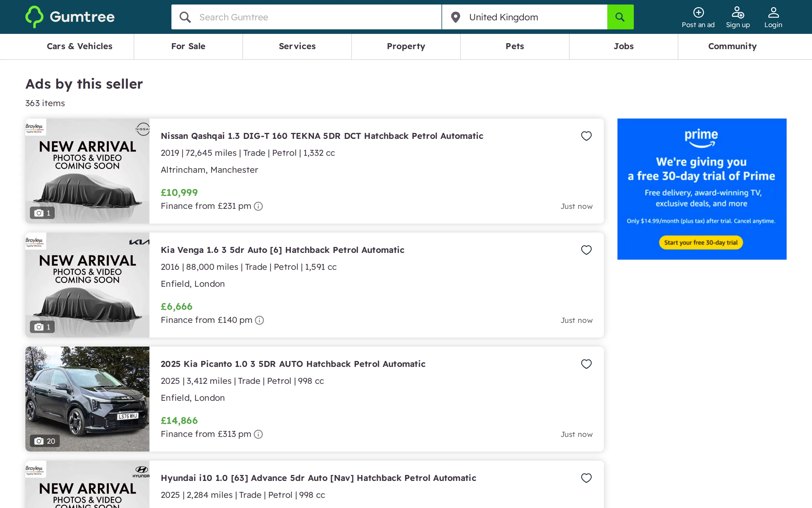The width and height of the screenshot is (812, 508).
Task: View Kia Venga new arrival thumbnail
Action: [87, 285]
